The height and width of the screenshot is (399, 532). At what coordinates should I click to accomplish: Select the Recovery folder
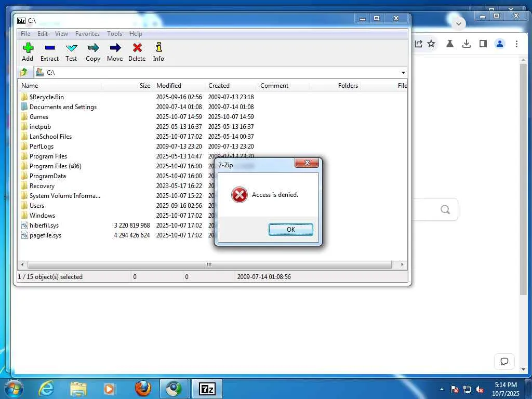click(x=42, y=186)
